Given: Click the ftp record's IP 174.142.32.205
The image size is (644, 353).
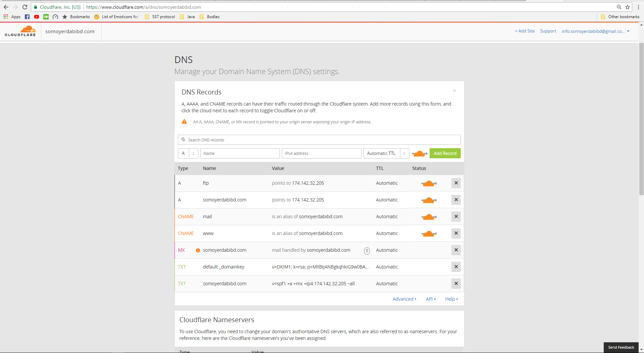Looking at the screenshot, I should pos(308,183).
